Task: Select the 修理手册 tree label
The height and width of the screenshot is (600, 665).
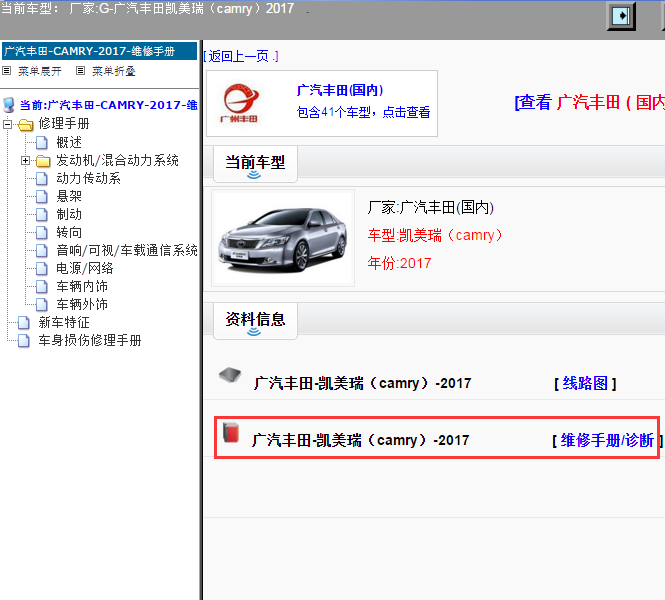Action: pos(64,124)
